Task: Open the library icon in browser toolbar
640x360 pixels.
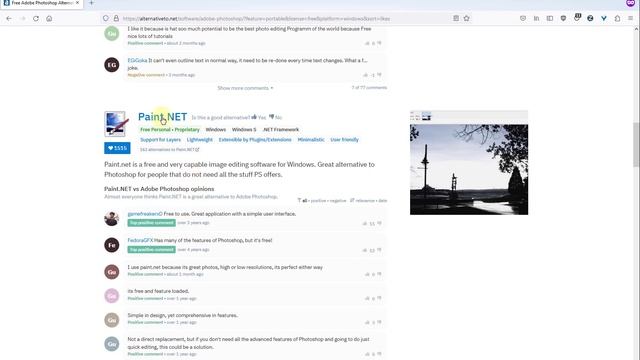Action: [536, 18]
